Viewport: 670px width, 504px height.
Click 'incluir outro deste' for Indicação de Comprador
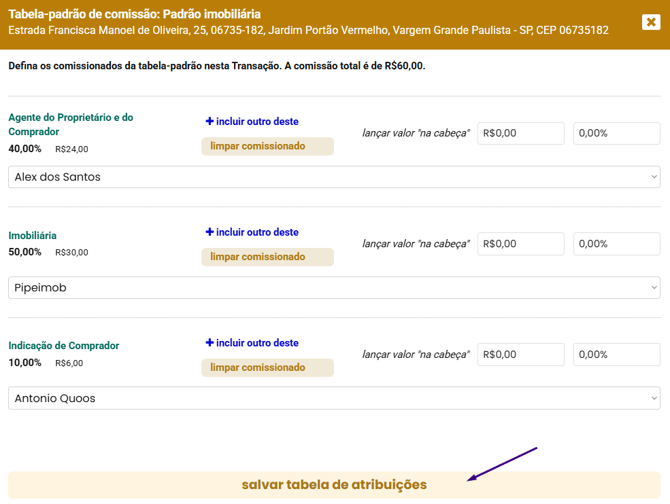(257, 343)
